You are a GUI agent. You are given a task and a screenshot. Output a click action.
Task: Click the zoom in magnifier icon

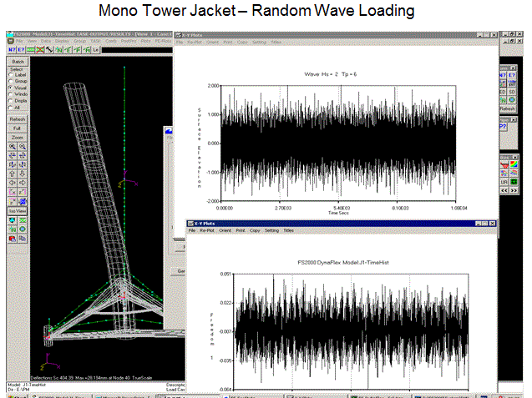(12, 146)
